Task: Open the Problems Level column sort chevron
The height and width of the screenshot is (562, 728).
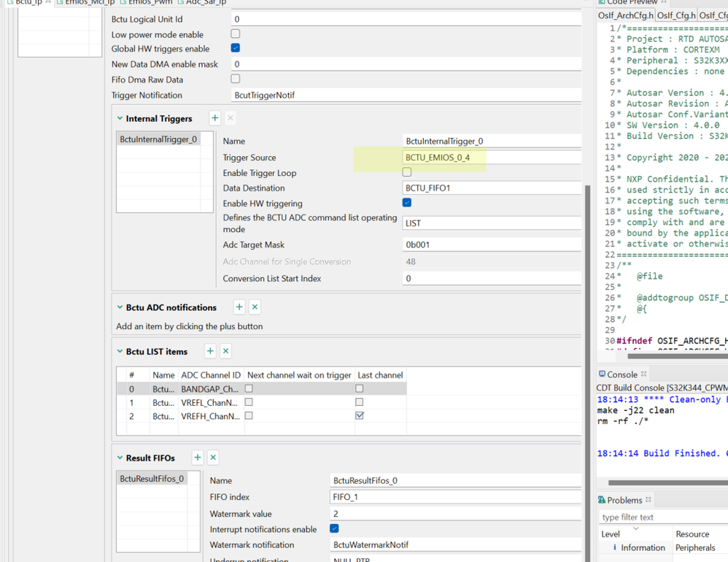Action: tap(636, 528)
